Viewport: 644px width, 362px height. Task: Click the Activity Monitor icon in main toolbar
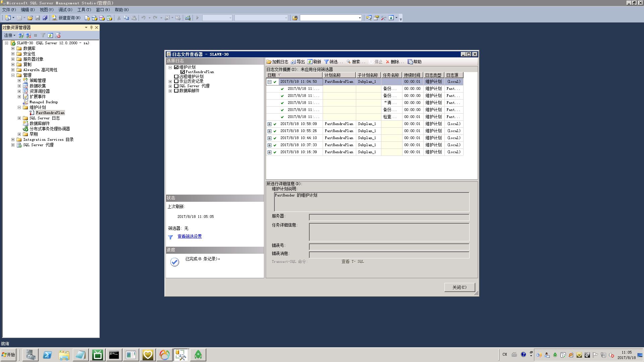[188, 18]
